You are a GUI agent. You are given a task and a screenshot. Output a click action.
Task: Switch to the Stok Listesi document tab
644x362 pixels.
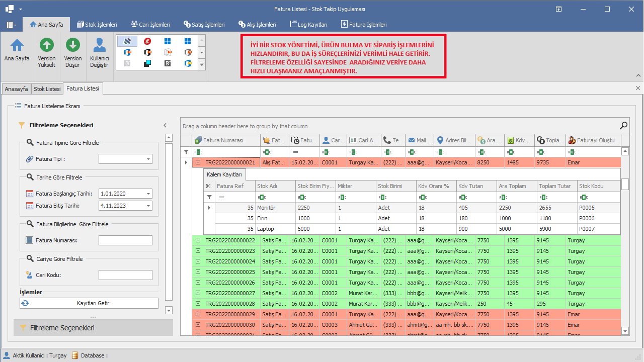click(x=47, y=89)
